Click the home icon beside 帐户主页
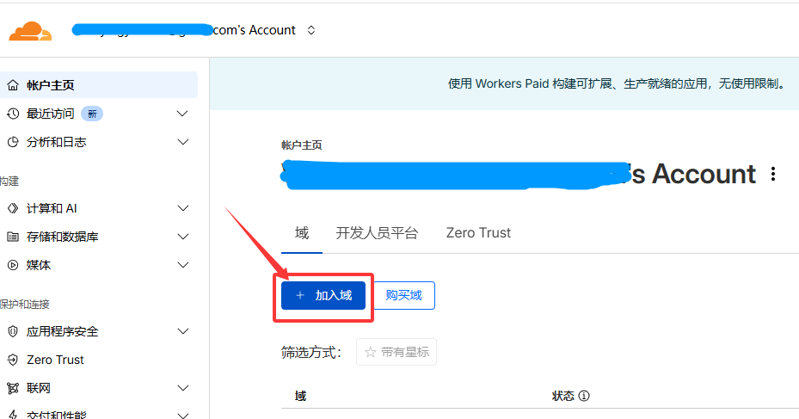The width and height of the screenshot is (799, 419). coord(13,85)
